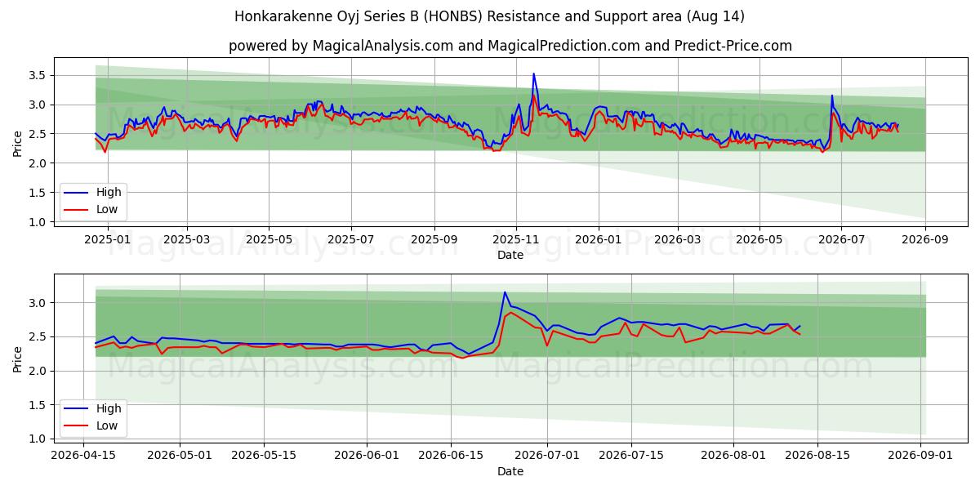Click the '2025-11' x-axis label

(516, 239)
